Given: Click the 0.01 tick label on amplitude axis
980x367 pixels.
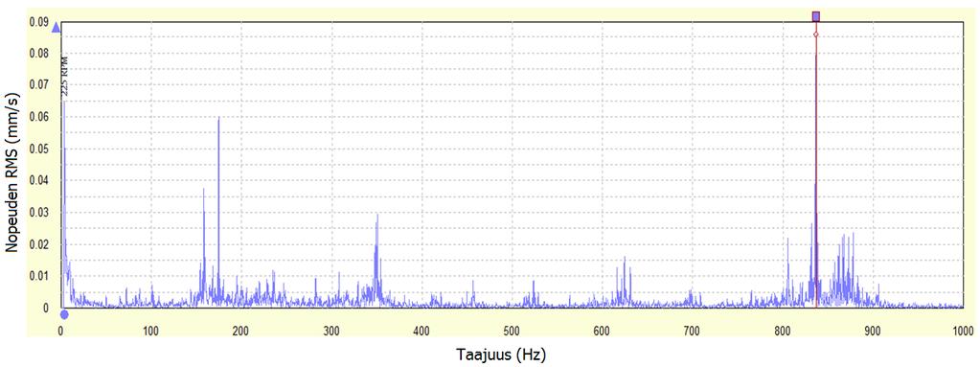Looking at the screenshot, I should (38, 276).
